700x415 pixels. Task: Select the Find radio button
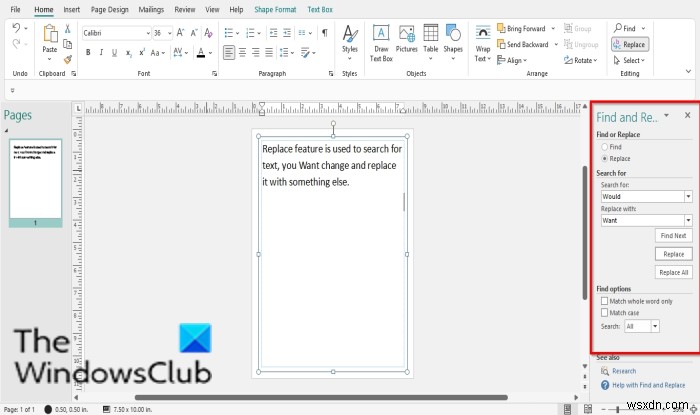[604, 147]
